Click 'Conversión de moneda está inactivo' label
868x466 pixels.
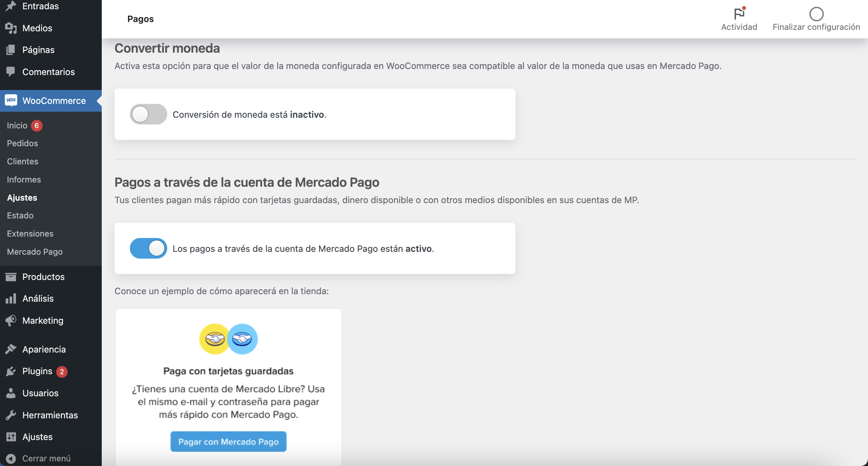click(x=249, y=115)
